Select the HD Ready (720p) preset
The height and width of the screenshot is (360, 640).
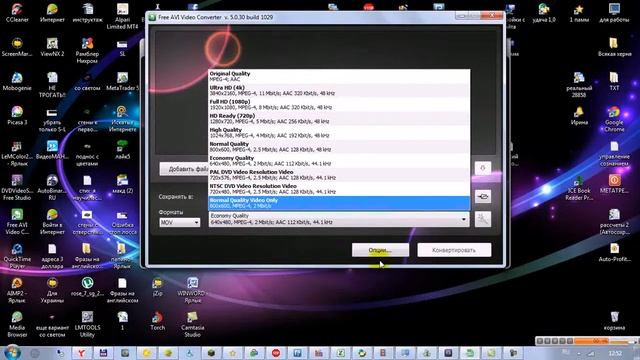339,118
